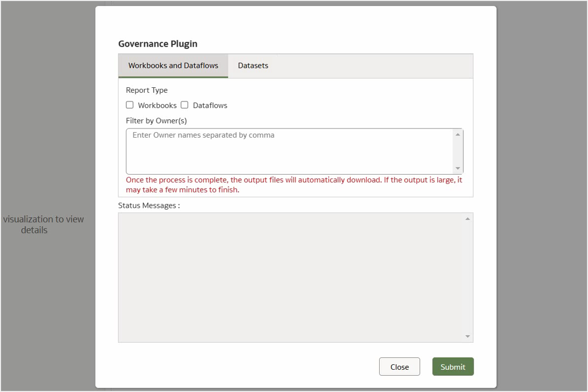Click the 'Enter Owner names separated by comma' placeholder
This screenshot has width=588, height=392.
click(x=203, y=135)
